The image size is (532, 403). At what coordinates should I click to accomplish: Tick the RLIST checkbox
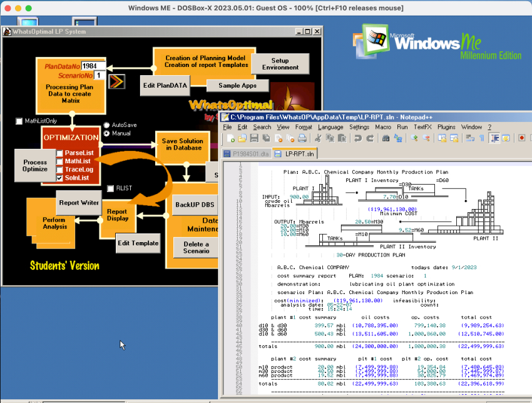(x=110, y=188)
